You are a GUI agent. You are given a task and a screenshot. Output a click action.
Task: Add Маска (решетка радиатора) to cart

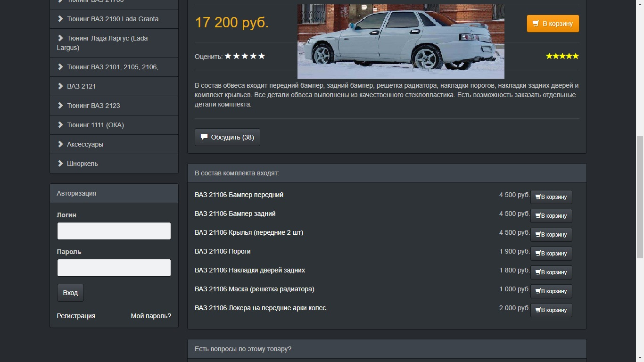click(x=551, y=291)
